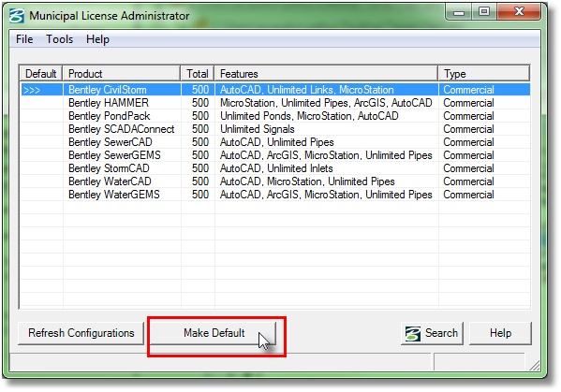Click the Help button at bottom right
Screen dimensions: 561x392
(x=500, y=333)
